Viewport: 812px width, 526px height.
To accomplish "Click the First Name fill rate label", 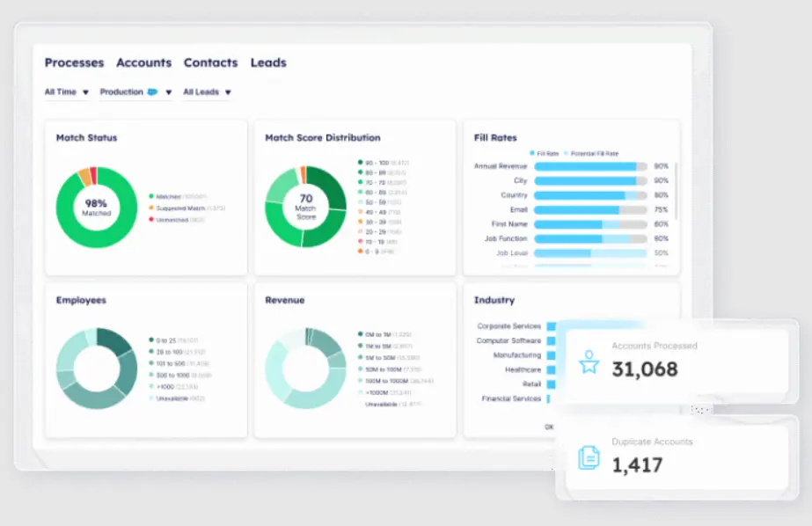I will pyautogui.click(x=509, y=224).
